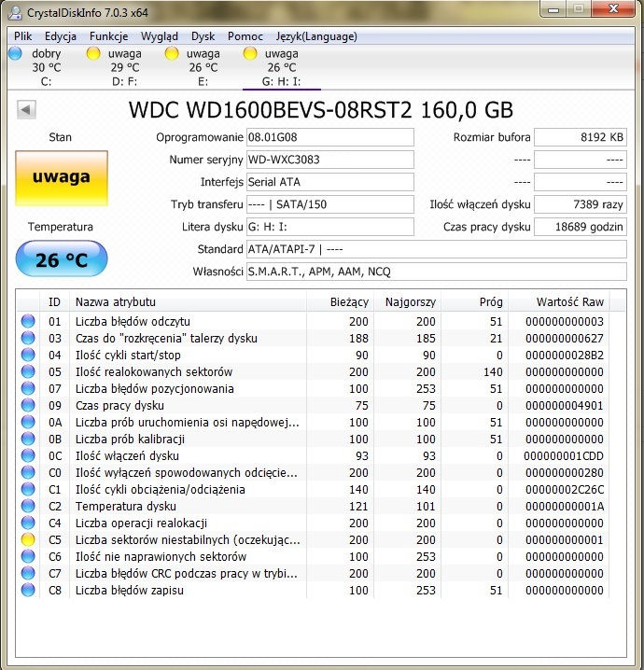Click the Własności field with S.M.A.R.T.
The height and width of the screenshot is (670, 644).
click(x=437, y=272)
